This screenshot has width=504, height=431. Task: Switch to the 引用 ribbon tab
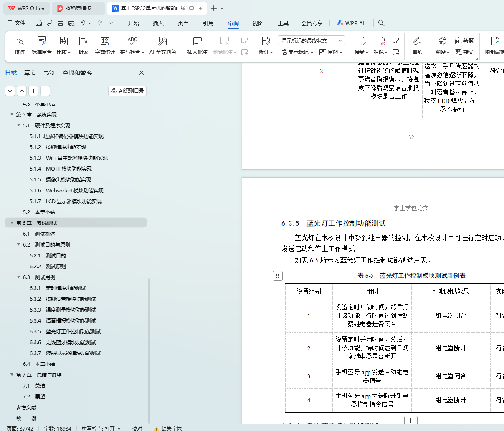(208, 23)
